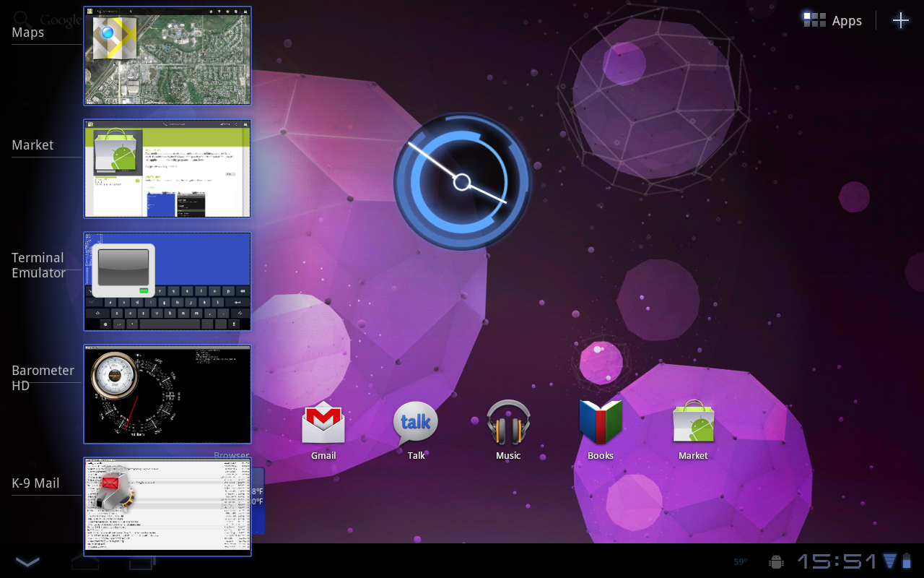
Task: Tap the Android debug notification icon
Action: click(777, 561)
